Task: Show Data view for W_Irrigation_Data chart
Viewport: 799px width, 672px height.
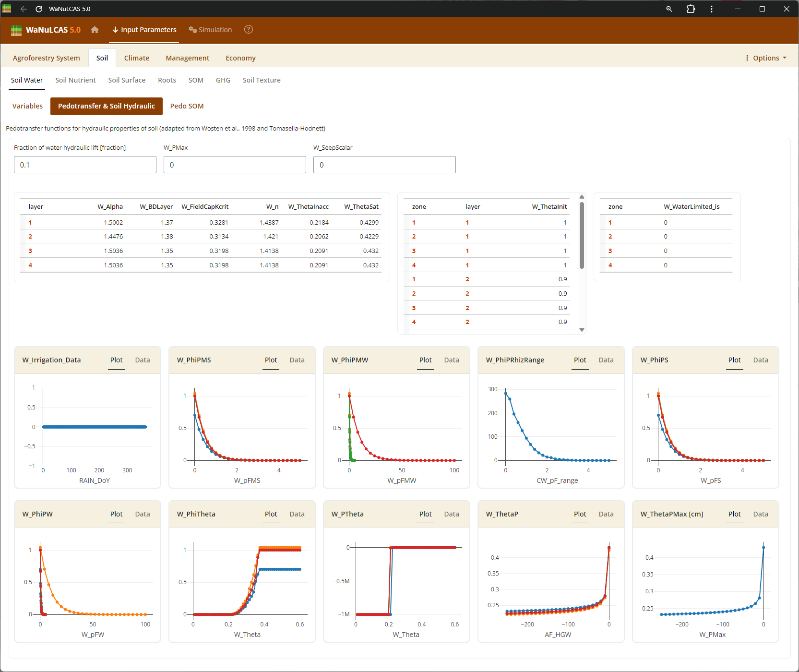Action: coord(143,360)
